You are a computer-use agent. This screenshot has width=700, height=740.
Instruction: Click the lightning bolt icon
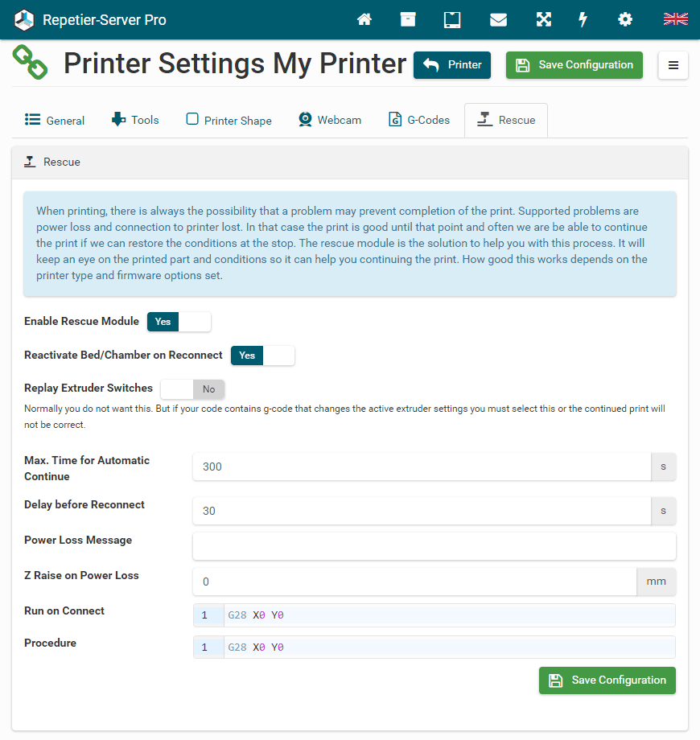pyautogui.click(x=583, y=19)
